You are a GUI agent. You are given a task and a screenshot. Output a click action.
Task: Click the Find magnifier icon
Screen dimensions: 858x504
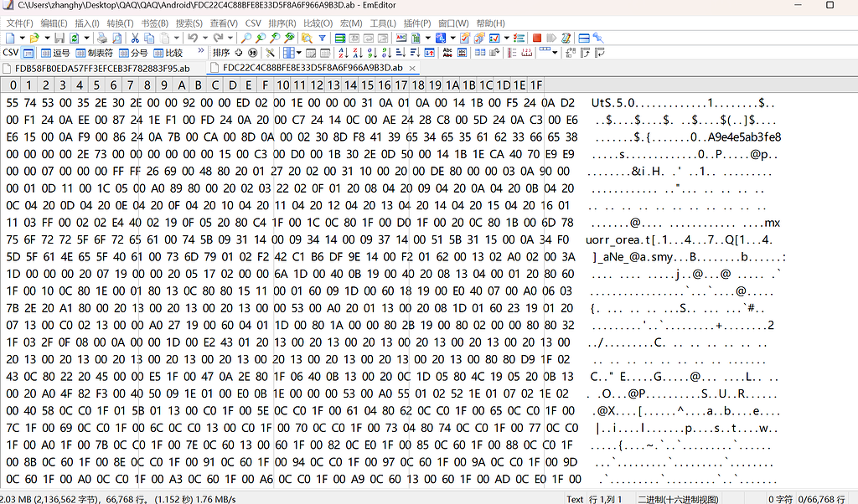tap(246, 38)
